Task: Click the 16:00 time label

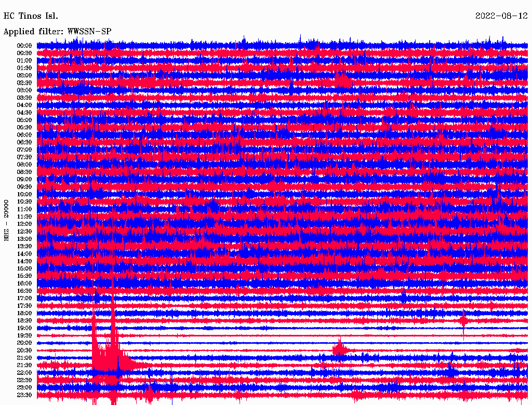Action: [24, 283]
